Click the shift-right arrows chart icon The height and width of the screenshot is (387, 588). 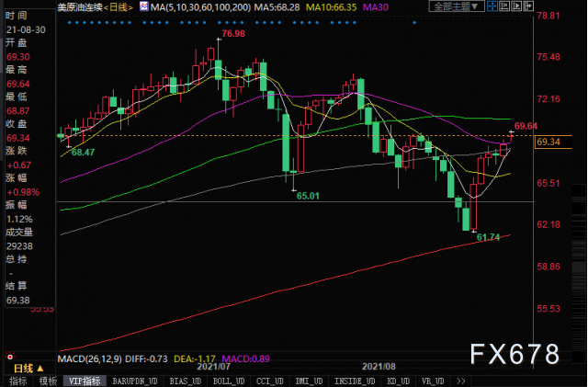(x=528, y=6)
